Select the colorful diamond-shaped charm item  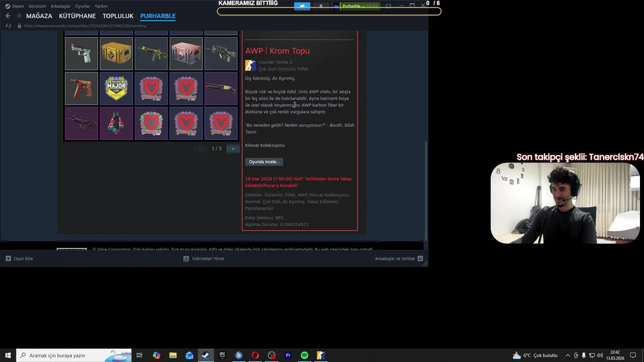(116, 123)
